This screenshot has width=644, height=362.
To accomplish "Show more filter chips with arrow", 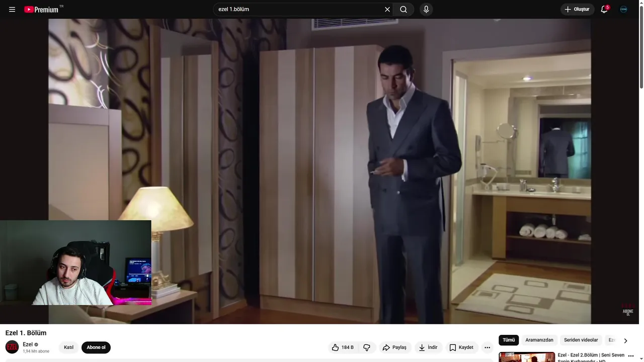I will (x=625, y=341).
